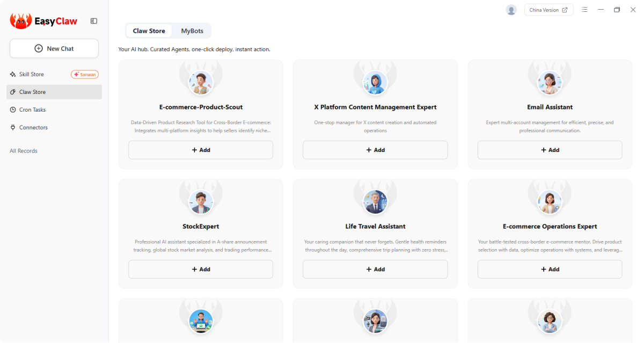
Task: Open All Records in the sidebar
Action: (x=24, y=151)
